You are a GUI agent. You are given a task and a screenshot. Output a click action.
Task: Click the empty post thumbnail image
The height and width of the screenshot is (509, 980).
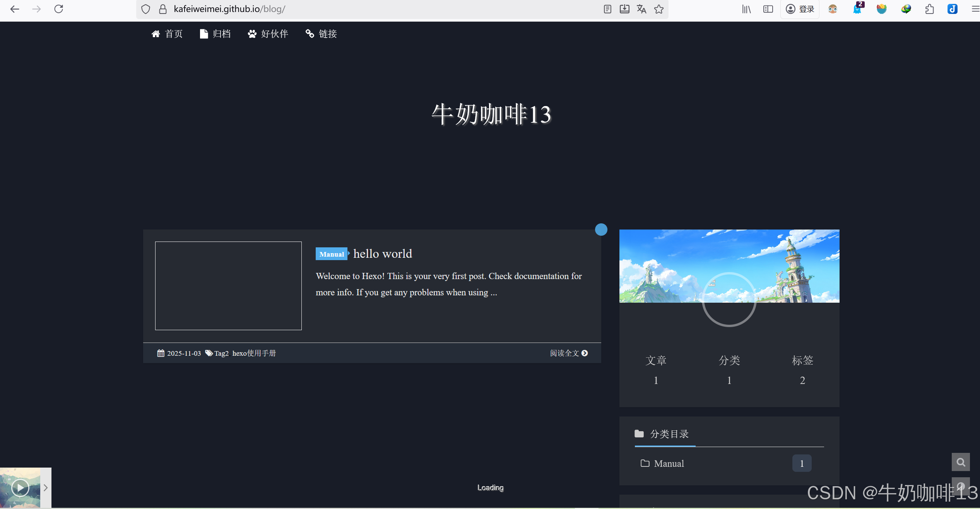tap(228, 286)
